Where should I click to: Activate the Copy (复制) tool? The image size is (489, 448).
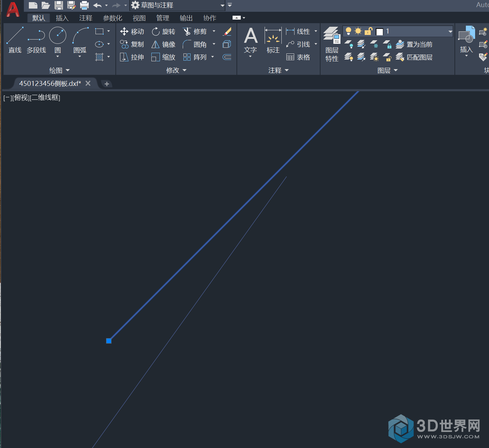click(x=132, y=44)
